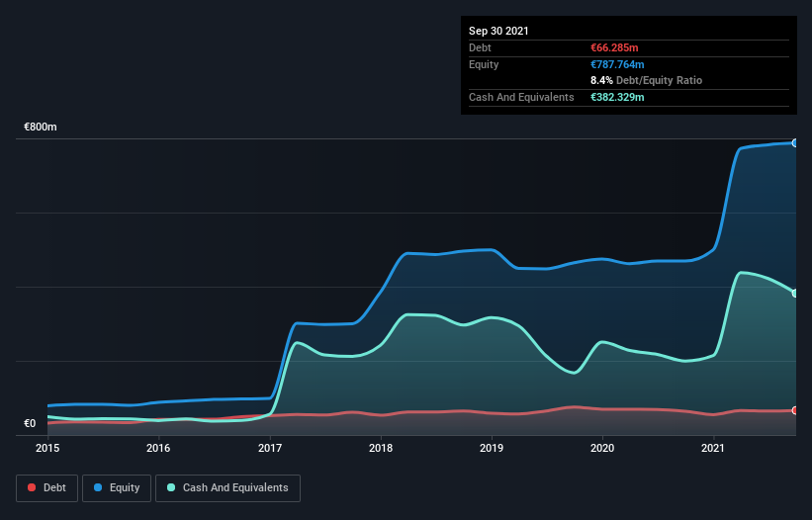
Task: Toggle the Cash And Equivalents legend button
Action: [x=227, y=488]
